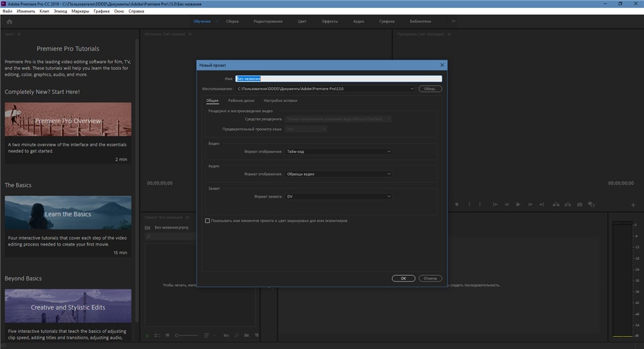Open the Файл menu
644x349 pixels.
7,11
